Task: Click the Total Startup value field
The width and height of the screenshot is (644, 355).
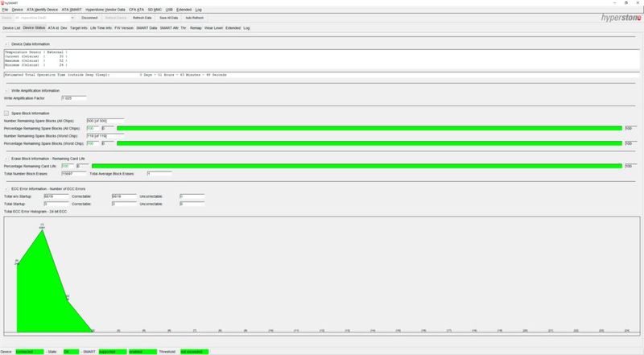Action: point(56,204)
